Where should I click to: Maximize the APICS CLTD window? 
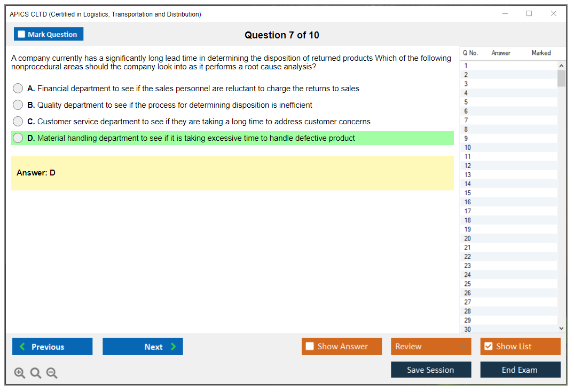(529, 14)
